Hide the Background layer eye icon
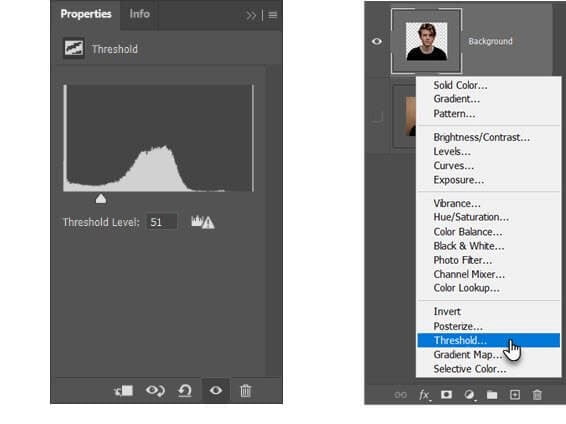This screenshot has width=566, height=424. [376, 41]
